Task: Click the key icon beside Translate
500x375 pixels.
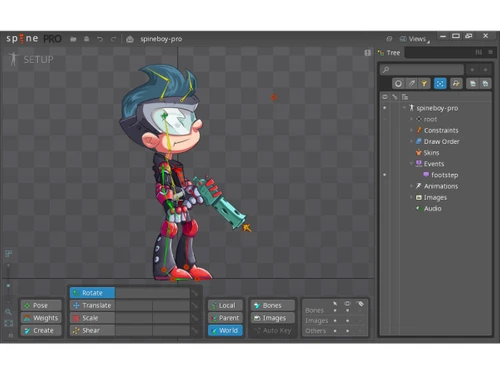Action: click(x=195, y=306)
